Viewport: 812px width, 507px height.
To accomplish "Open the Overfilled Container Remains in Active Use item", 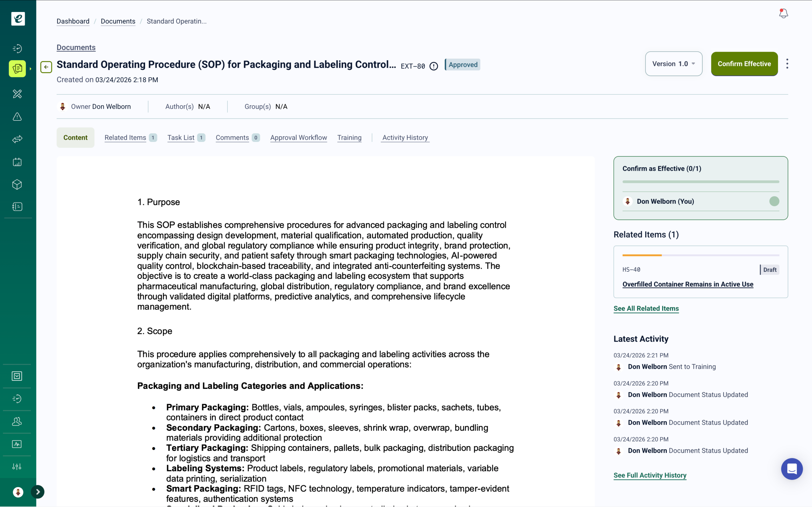I will [x=688, y=284].
